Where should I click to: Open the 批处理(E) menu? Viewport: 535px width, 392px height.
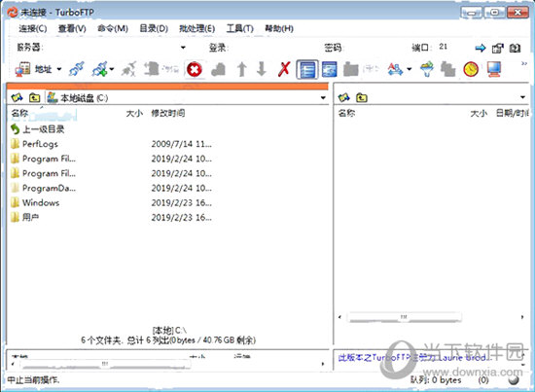tap(197, 28)
